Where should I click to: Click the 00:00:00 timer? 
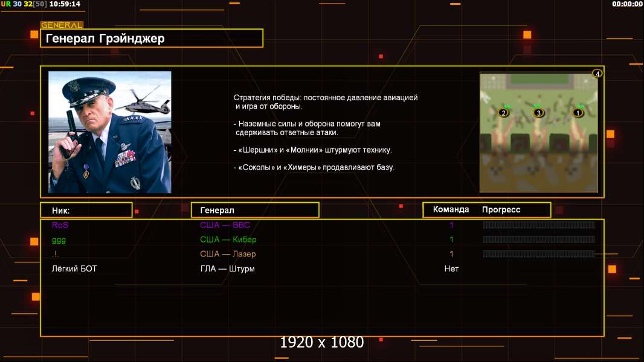tap(626, 4)
